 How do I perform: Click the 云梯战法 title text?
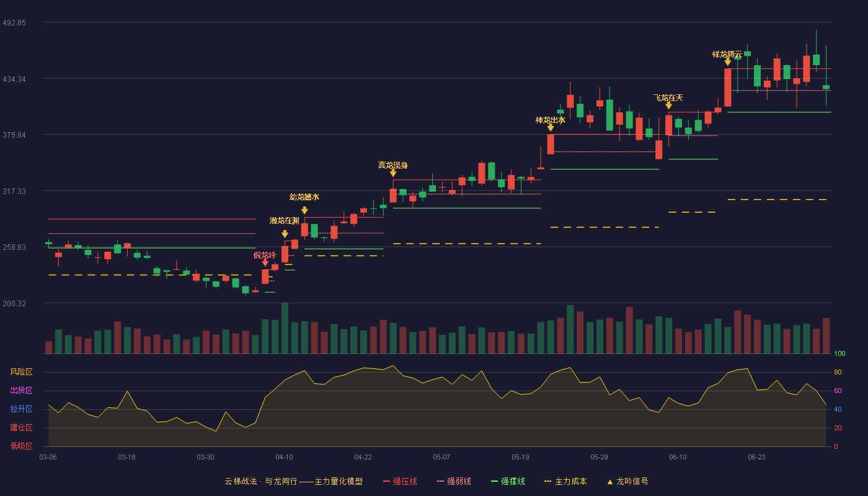click(x=239, y=481)
